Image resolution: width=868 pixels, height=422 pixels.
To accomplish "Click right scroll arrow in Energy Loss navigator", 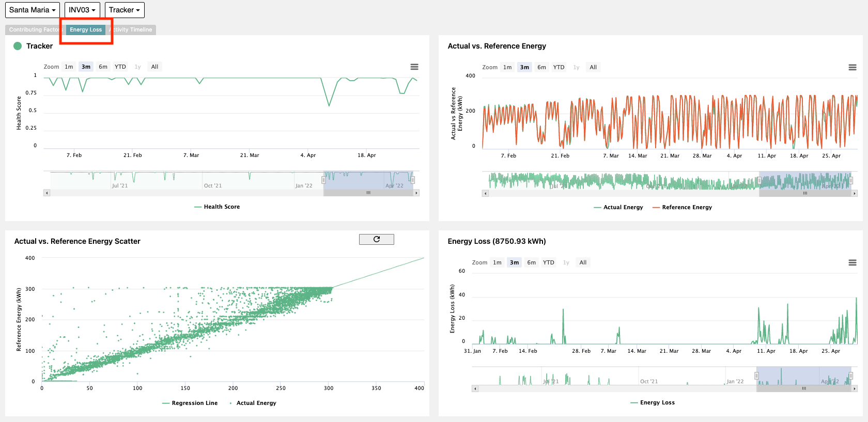I will (855, 388).
